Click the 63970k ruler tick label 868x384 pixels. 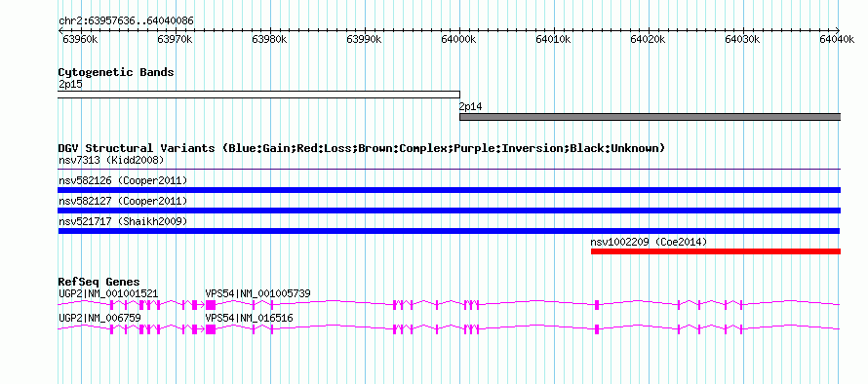coord(175,39)
